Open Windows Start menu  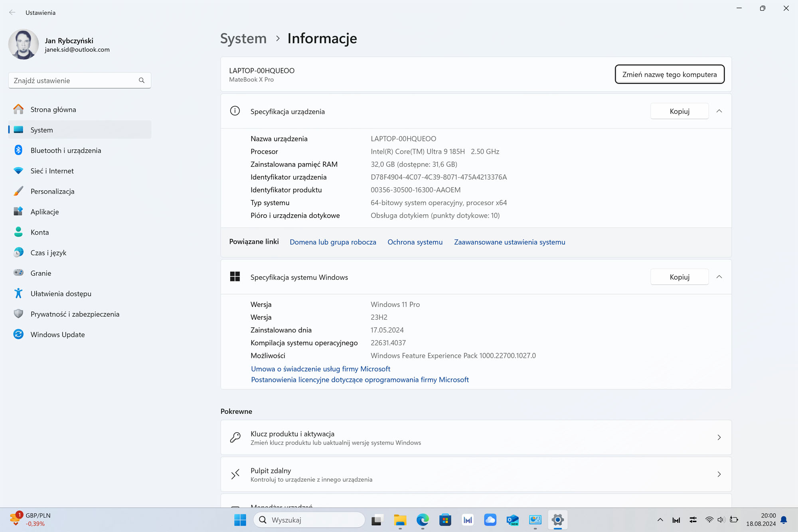click(240, 520)
